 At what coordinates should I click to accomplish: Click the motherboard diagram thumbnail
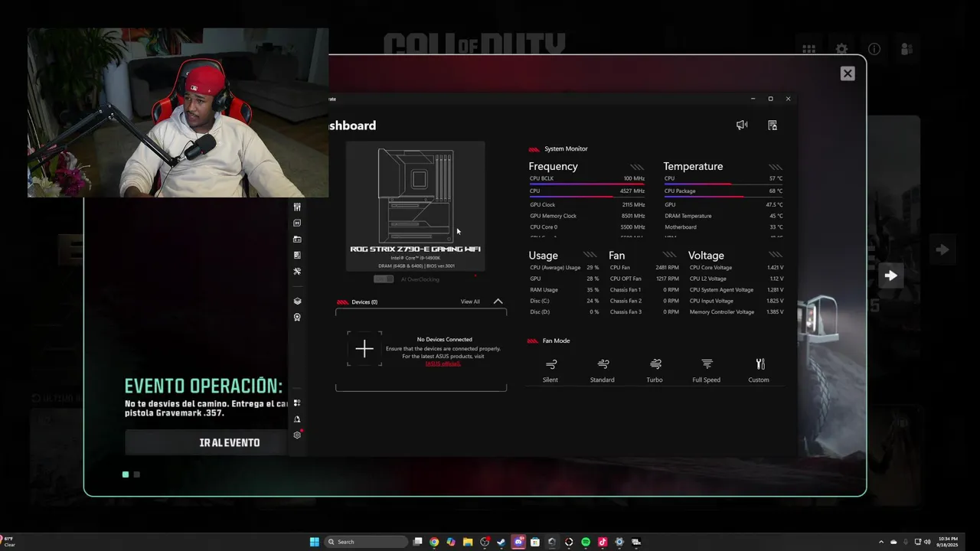416,196
